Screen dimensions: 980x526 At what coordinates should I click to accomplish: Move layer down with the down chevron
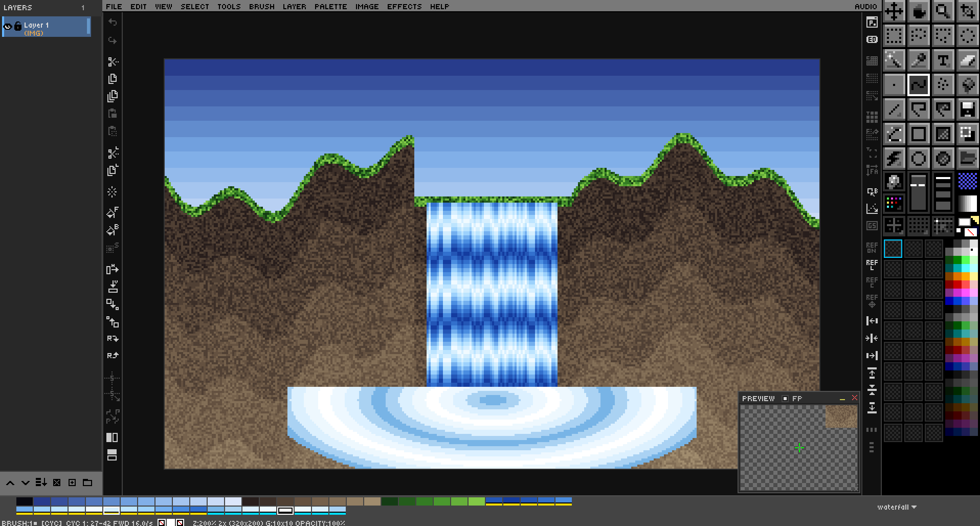[x=26, y=483]
